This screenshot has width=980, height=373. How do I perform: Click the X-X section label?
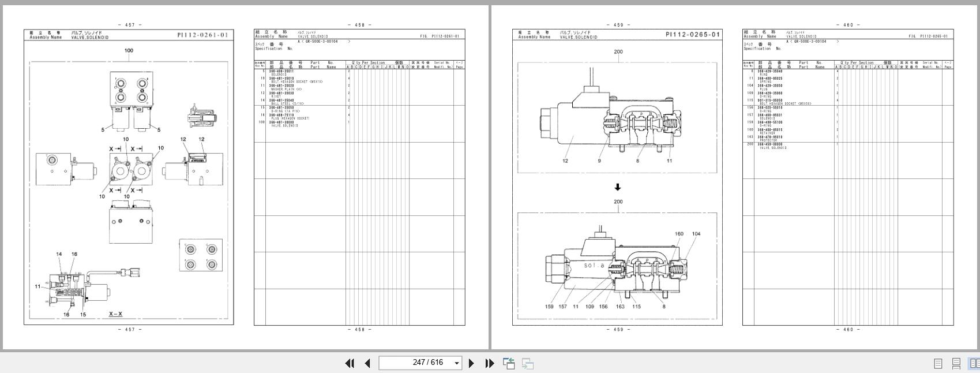click(x=116, y=314)
